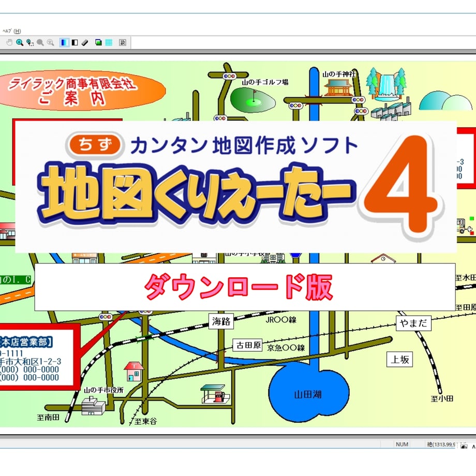Click the NUM indicator in status bar
The width and height of the screenshot is (476, 476).
click(x=402, y=444)
